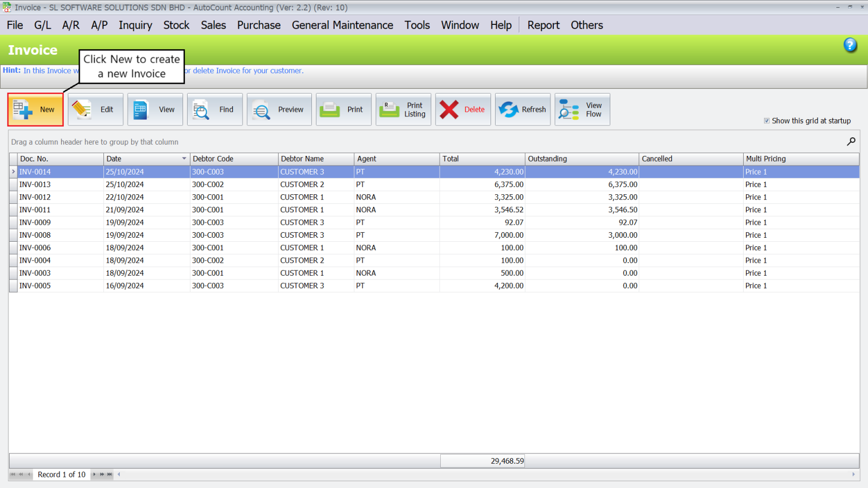Select the row selector for INV-0003
Screen dimensions: 868x488
13,273
